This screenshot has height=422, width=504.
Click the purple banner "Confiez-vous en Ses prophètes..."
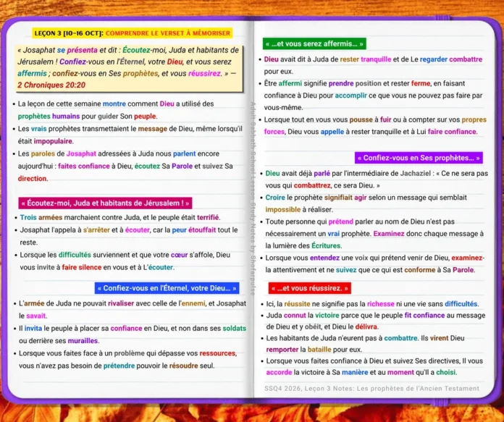(419, 158)
